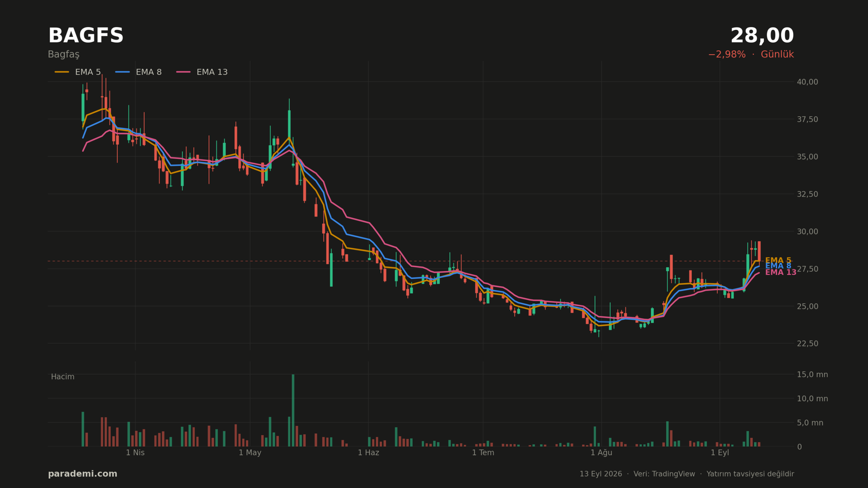Click the 40,00 price axis label
The width and height of the screenshot is (868, 488).
pos(807,82)
